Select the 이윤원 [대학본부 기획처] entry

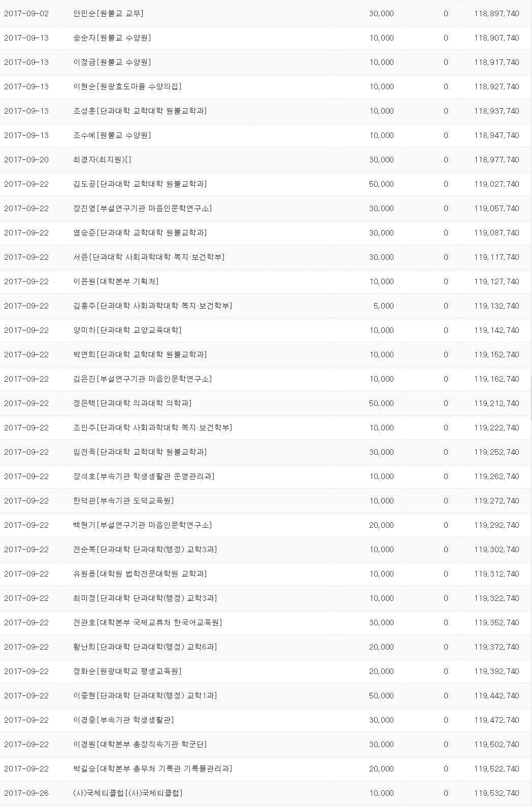click(116, 282)
